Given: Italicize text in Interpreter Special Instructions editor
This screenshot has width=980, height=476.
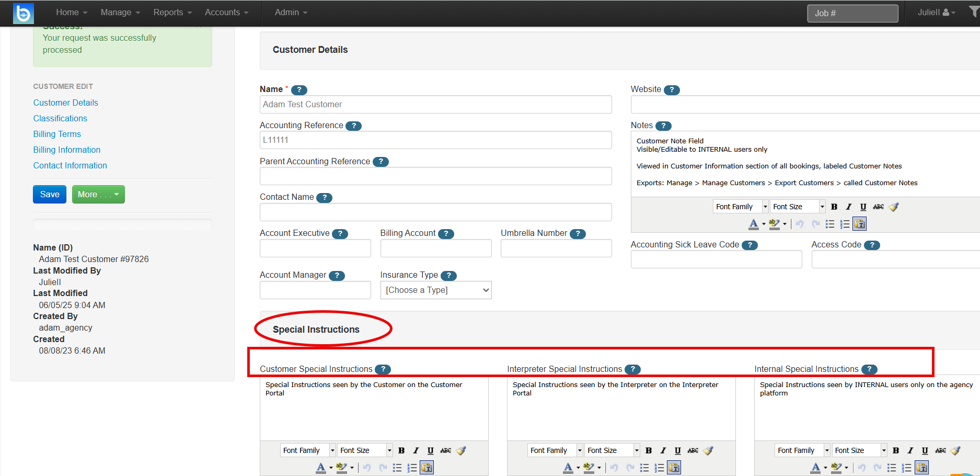Looking at the screenshot, I should point(663,450).
